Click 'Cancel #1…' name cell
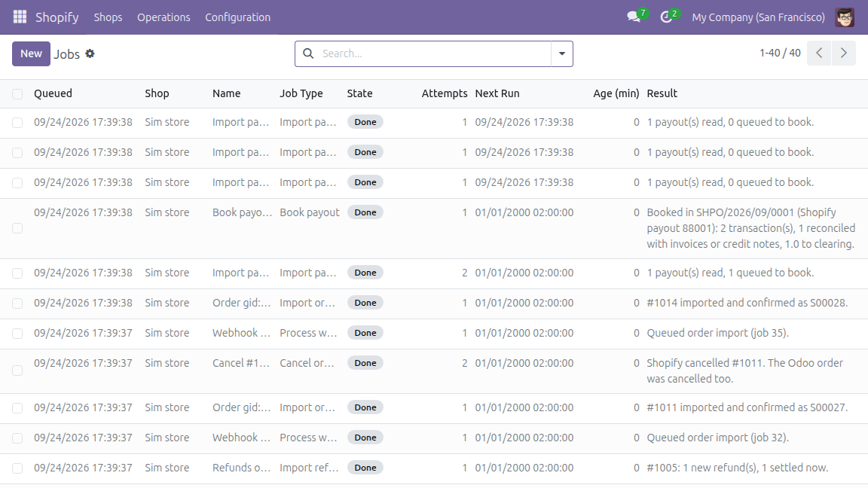 tap(241, 363)
